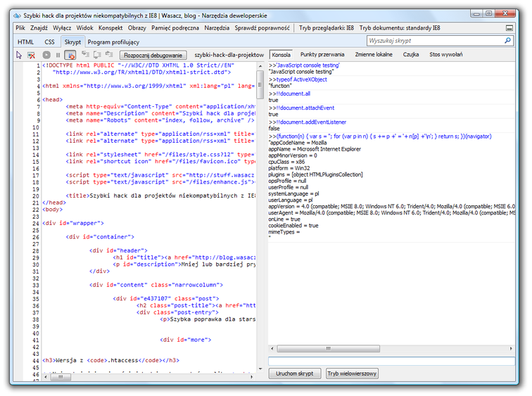Click console output 'cookieEnabled = true'
The width and height of the screenshot is (532, 396).
click(x=293, y=226)
